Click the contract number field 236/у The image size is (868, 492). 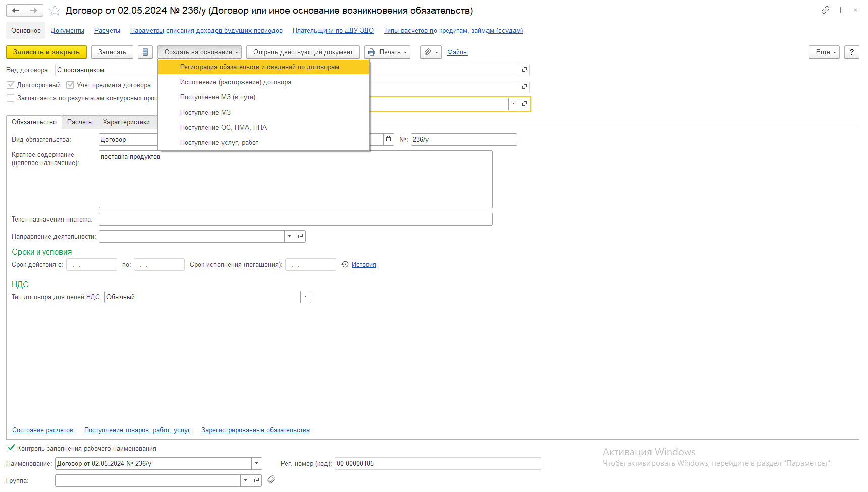(x=464, y=139)
